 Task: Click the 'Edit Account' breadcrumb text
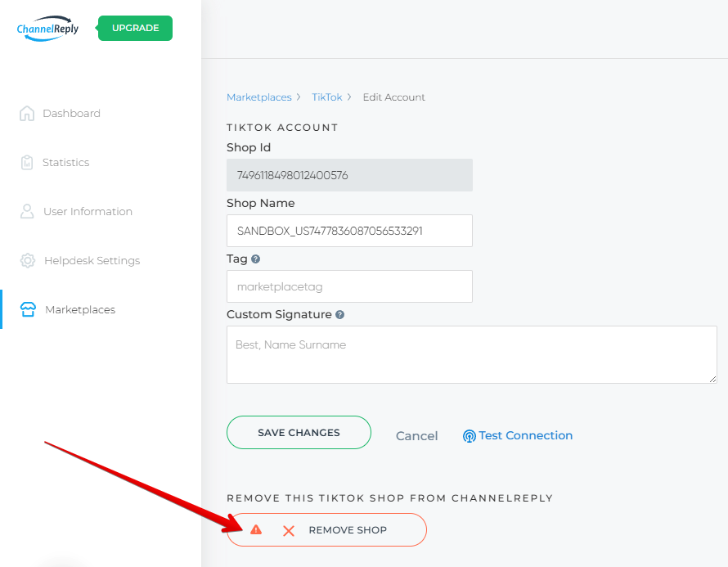click(x=393, y=97)
